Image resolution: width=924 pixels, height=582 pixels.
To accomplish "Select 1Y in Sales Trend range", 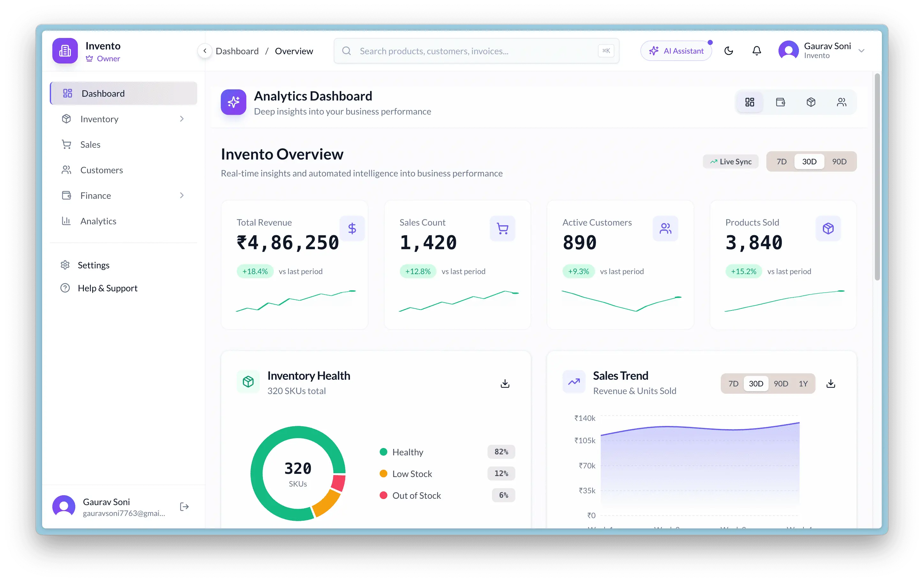I will pyautogui.click(x=803, y=384).
